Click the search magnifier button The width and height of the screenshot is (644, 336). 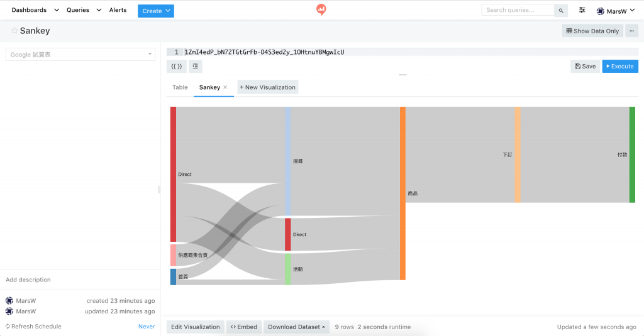(561, 10)
